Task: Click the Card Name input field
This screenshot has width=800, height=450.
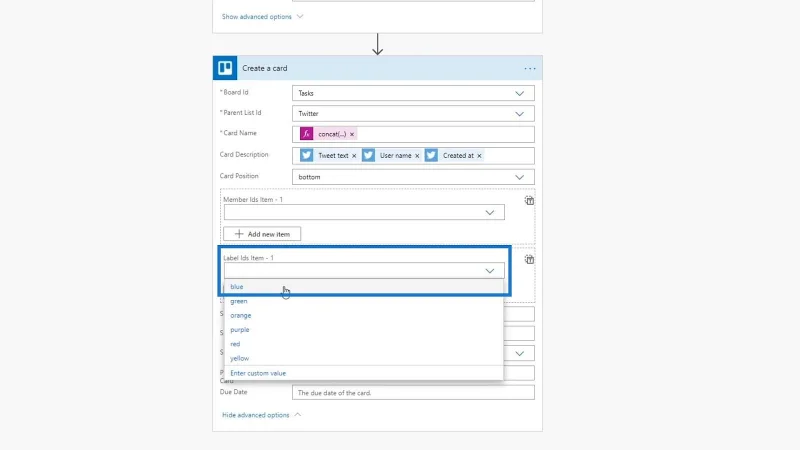Action: [x=413, y=134]
